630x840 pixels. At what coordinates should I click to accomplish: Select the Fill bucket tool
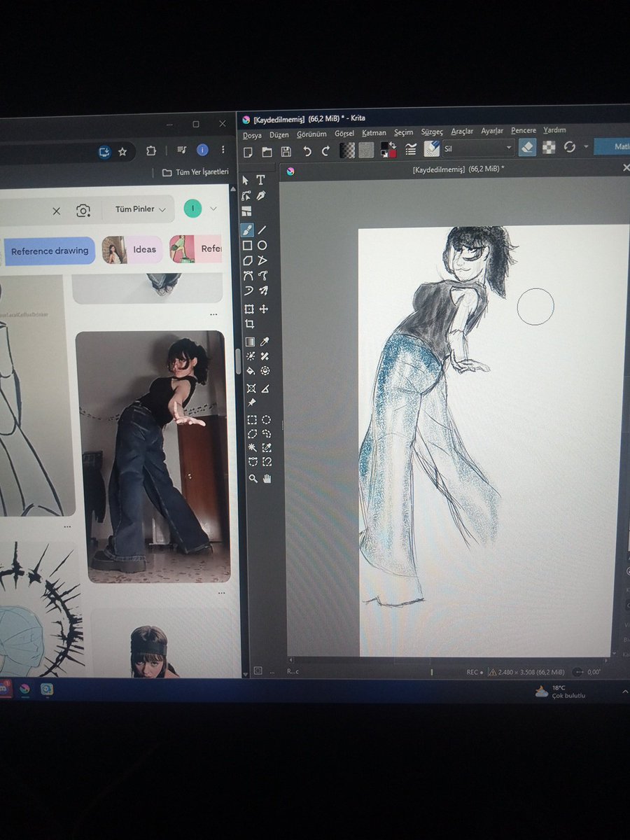250,371
